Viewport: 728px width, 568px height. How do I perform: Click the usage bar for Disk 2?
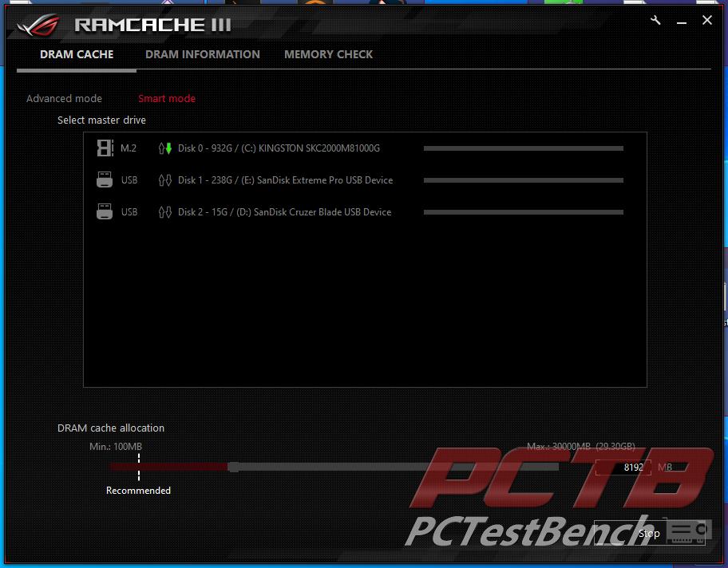[524, 212]
